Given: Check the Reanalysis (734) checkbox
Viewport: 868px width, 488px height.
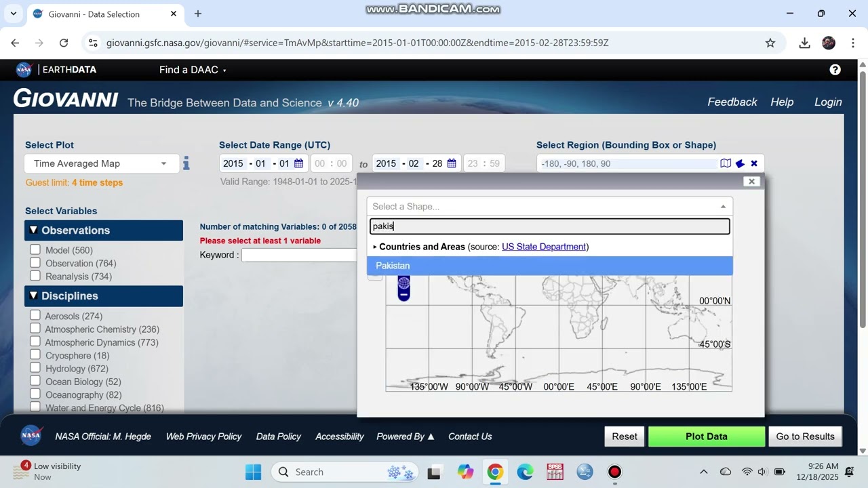Looking at the screenshot, I should pos(35,276).
